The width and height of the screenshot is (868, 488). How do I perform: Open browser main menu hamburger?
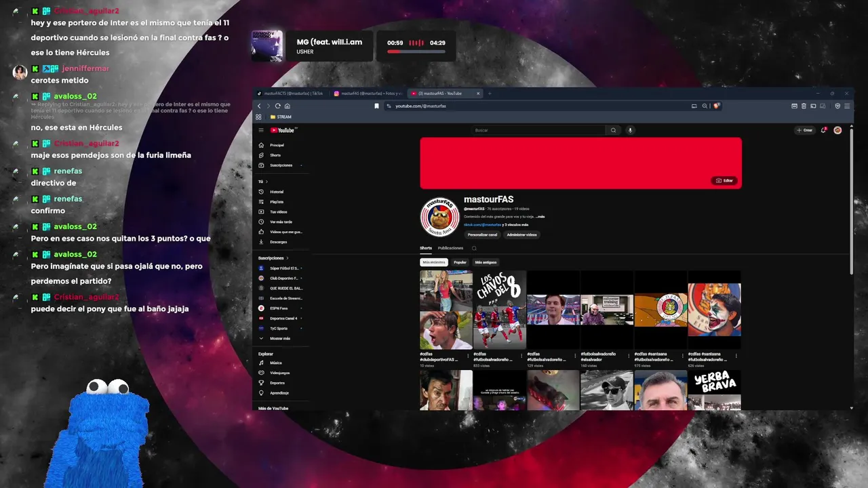(848, 106)
